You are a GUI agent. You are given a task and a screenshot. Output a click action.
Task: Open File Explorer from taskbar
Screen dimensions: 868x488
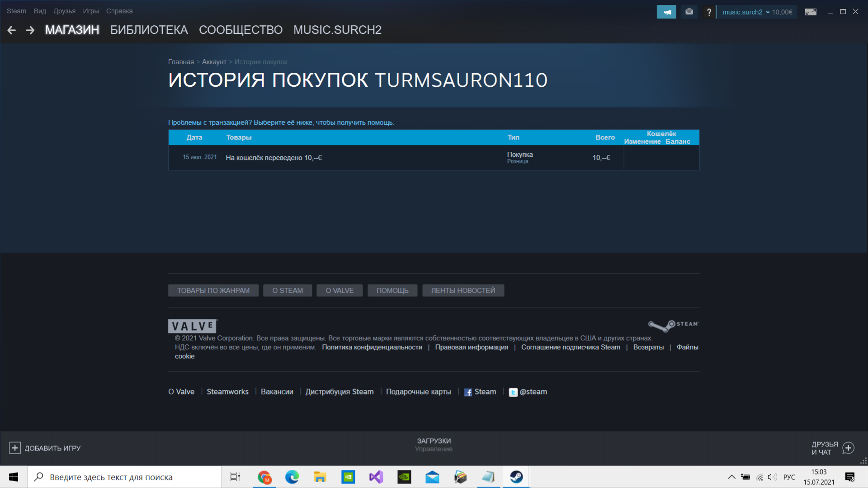coord(320,477)
